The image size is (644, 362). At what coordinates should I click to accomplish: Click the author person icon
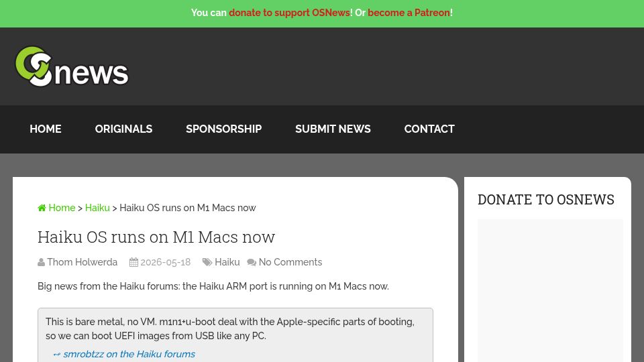(x=41, y=262)
